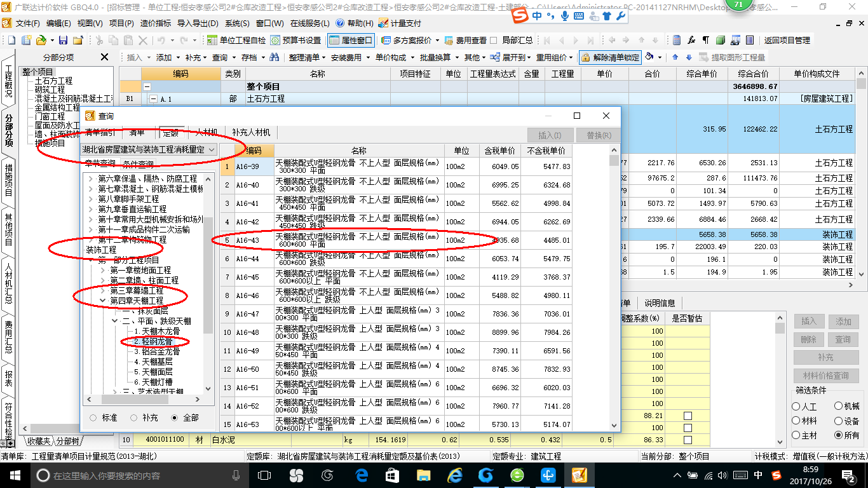
Task: Click the blue move-up arrow icon
Action: coord(675,57)
